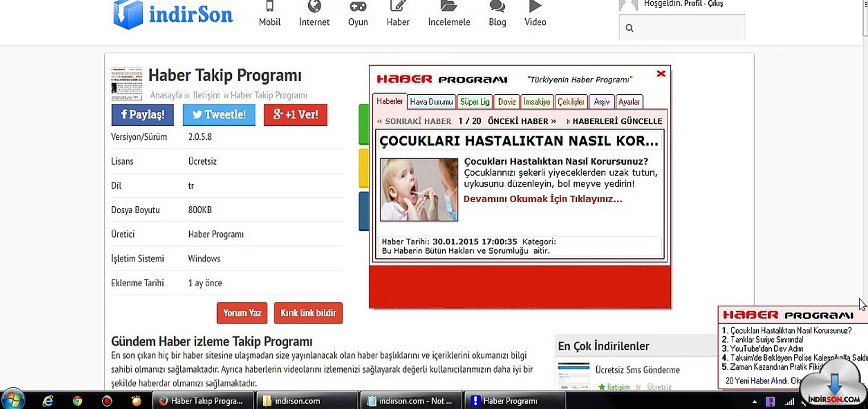Switch to the Firefox Haber Takip Programı taskbar window
868x409 pixels.
[x=202, y=400]
